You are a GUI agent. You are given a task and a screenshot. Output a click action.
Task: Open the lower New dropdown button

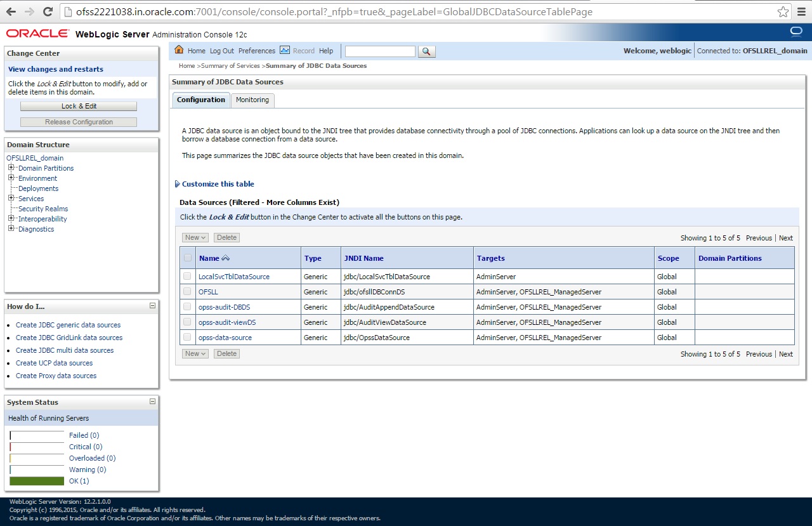195,353
